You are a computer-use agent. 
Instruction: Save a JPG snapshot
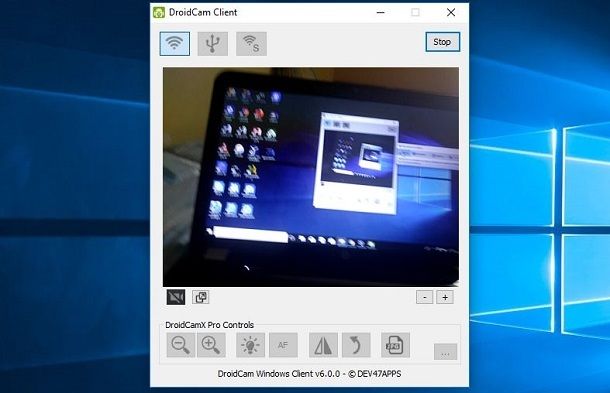pos(395,345)
